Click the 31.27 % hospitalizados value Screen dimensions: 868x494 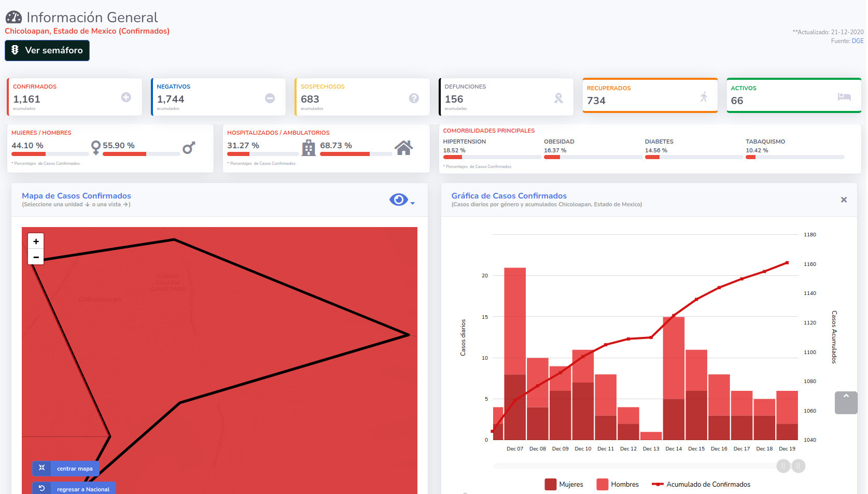[243, 146]
